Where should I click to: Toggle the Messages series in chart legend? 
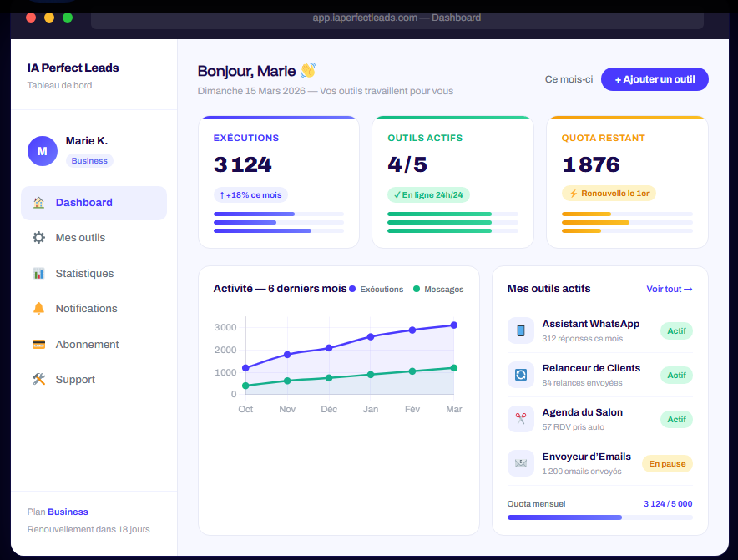(x=438, y=290)
